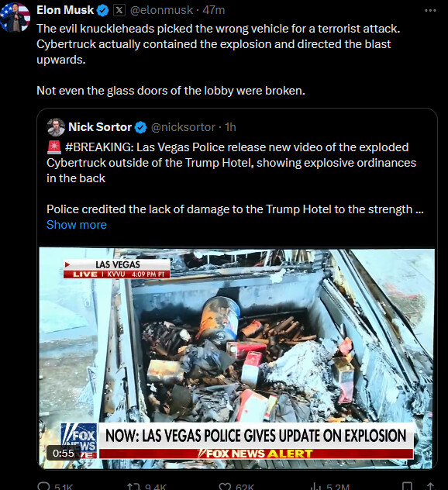The width and height of the screenshot is (448, 490).
Task: Click the Elon Musk display name
Action: click(x=65, y=10)
